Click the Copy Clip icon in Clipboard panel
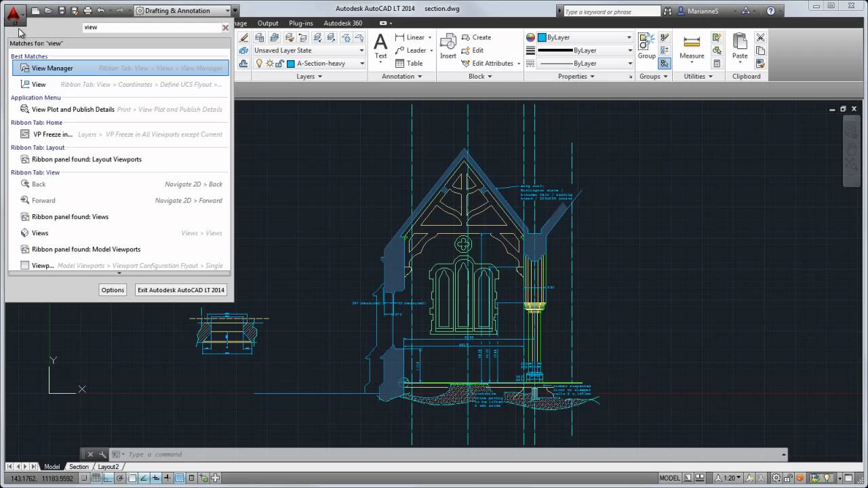Viewport: 868px width, 488px height. click(x=760, y=50)
